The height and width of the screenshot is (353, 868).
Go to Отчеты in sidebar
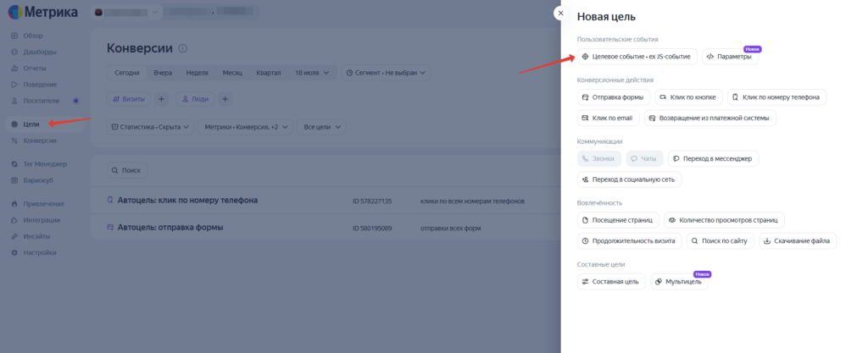coord(34,69)
